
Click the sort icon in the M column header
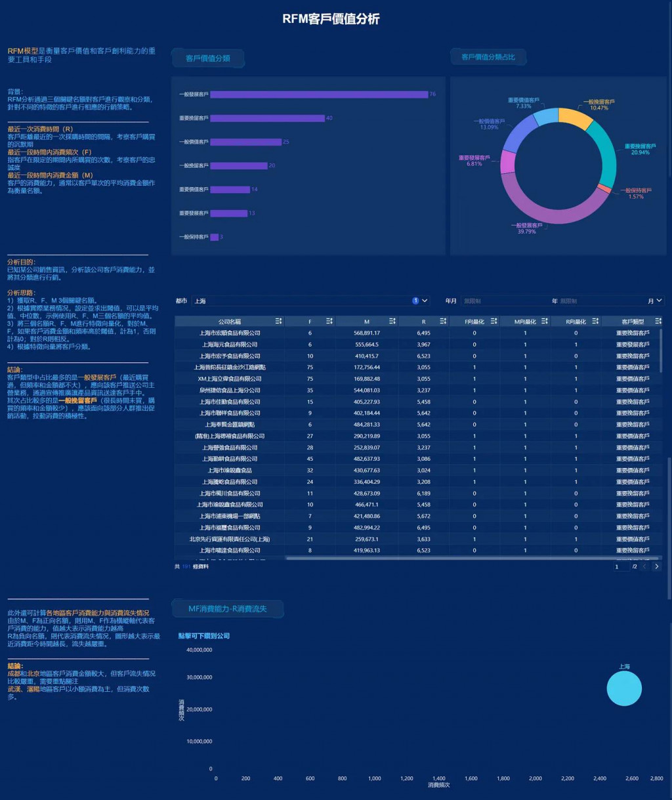pos(392,322)
